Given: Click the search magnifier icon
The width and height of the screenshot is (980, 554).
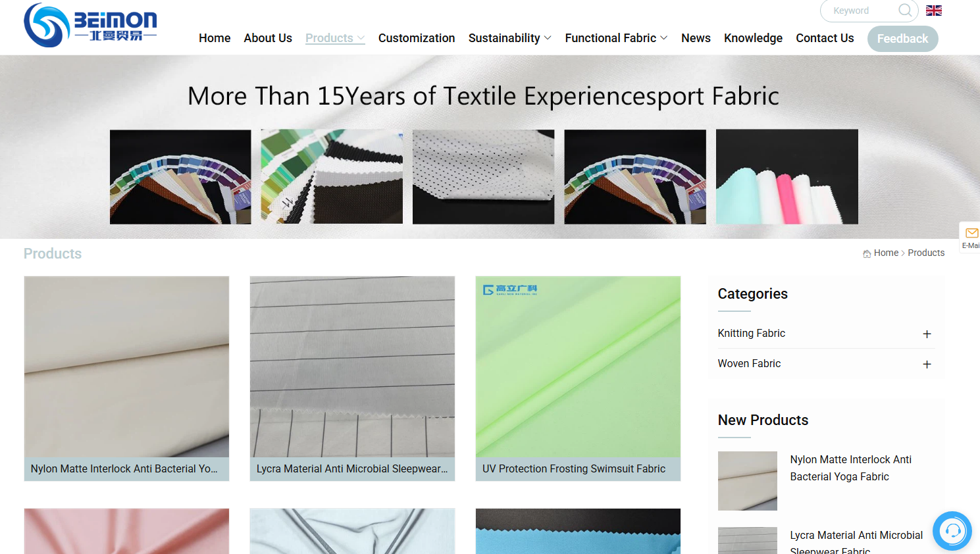Looking at the screenshot, I should point(905,11).
